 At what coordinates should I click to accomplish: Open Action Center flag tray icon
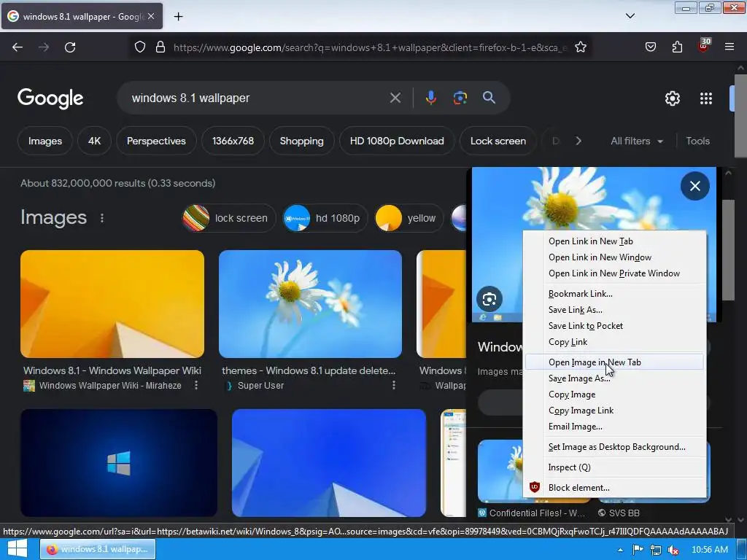point(638,550)
